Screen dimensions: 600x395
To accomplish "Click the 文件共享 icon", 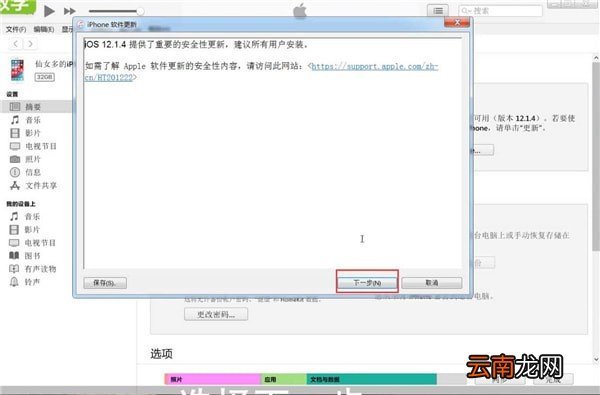I will click(15, 185).
